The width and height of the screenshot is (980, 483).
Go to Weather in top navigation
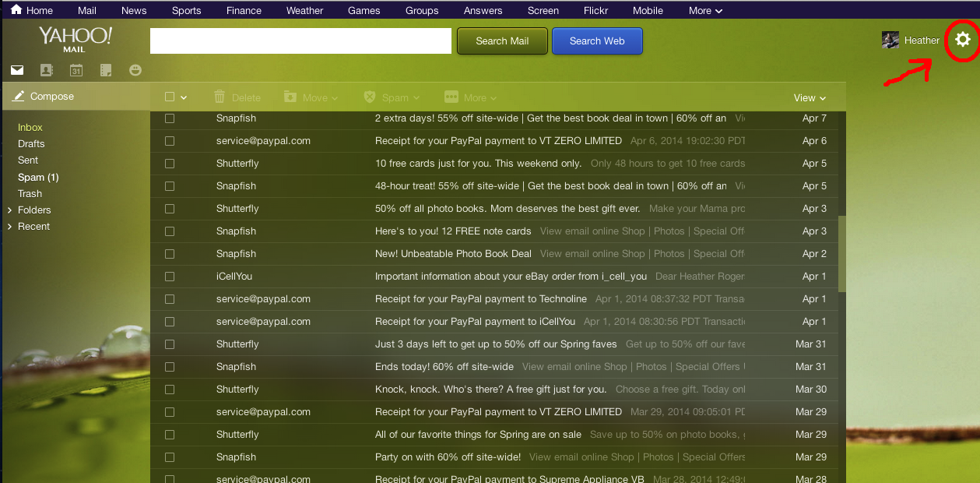click(304, 10)
